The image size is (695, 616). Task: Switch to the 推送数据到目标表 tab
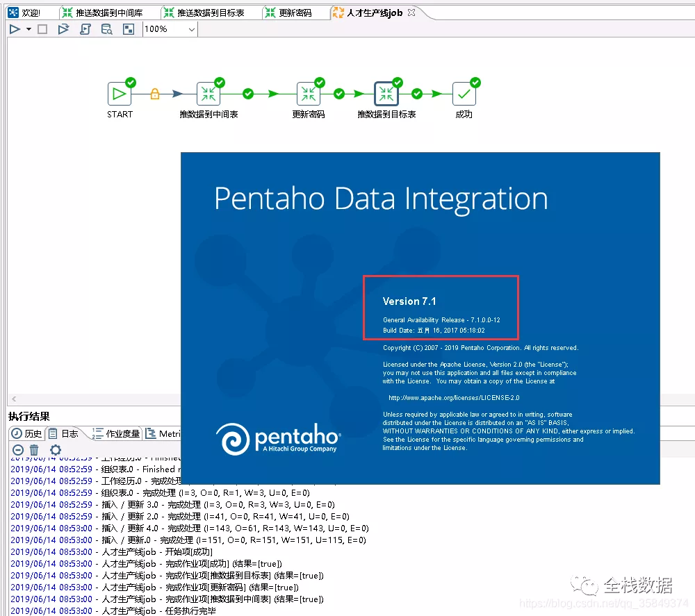click(204, 13)
